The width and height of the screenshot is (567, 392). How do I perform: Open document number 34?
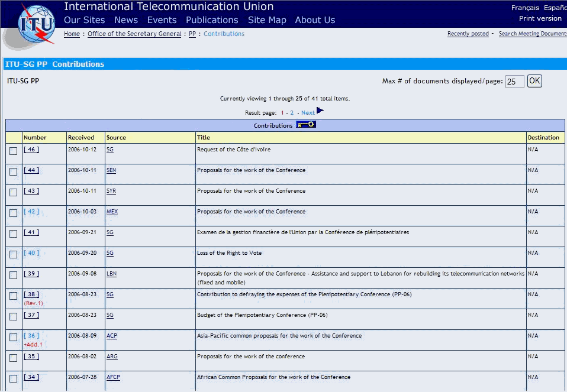pyautogui.click(x=31, y=377)
